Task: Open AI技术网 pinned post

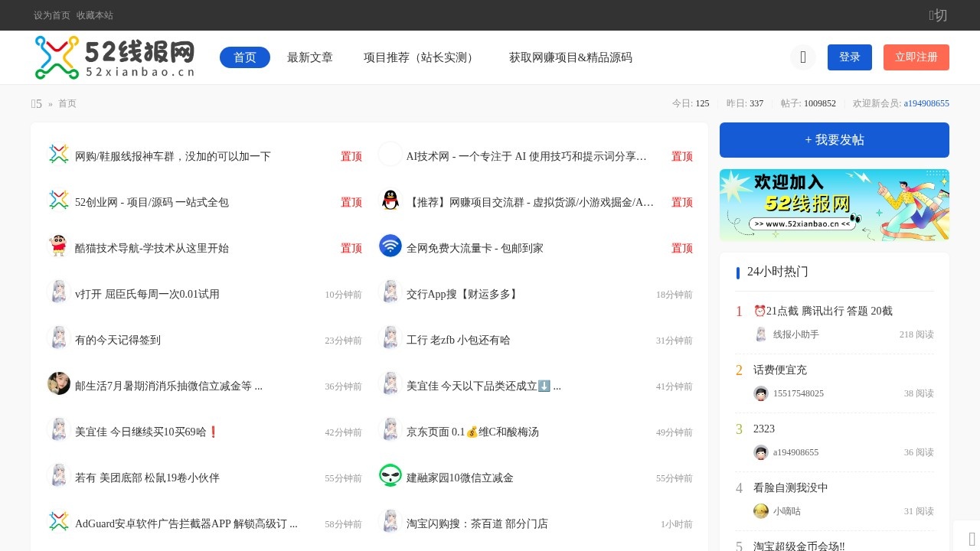Action: 527,156
